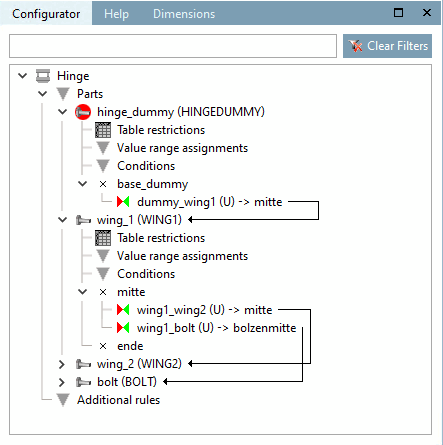Click the Additional rules funnel icon
The image size is (443, 445).
(x=63, y=400)
